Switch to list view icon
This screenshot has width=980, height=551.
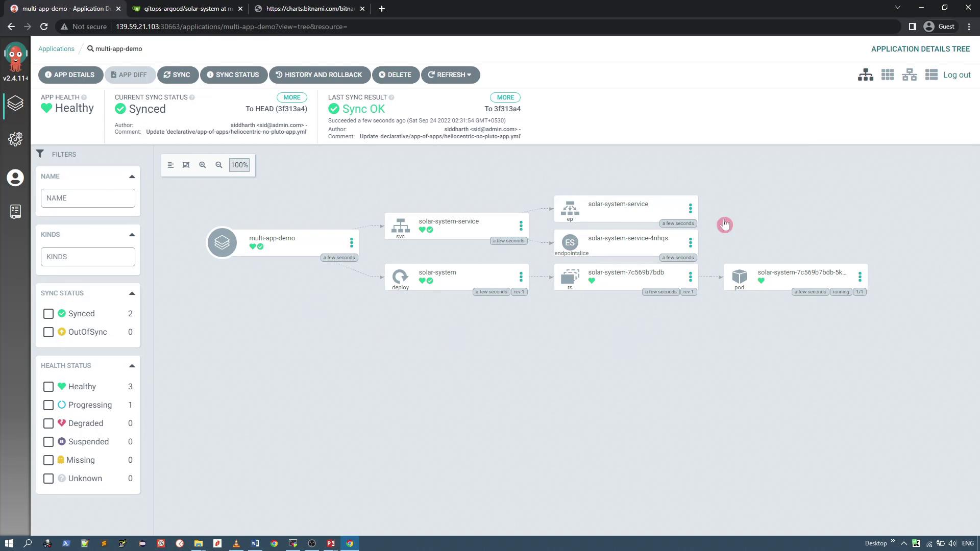(931, 75)
